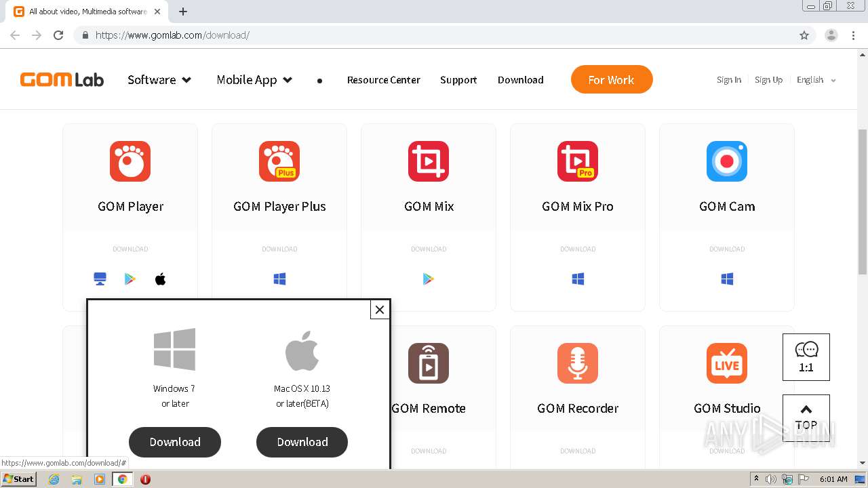The image size is (868, 488).
Task: Open the English language selector
Action: (816, 80)
